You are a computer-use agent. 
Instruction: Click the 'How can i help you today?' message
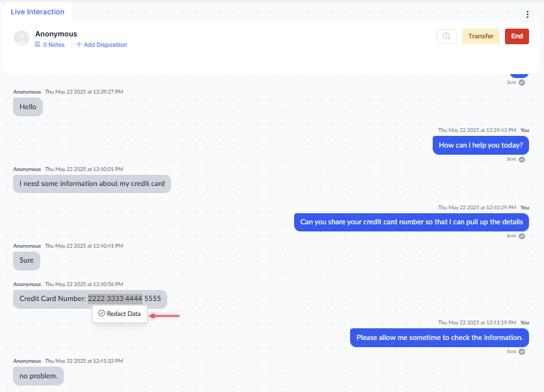480,145
